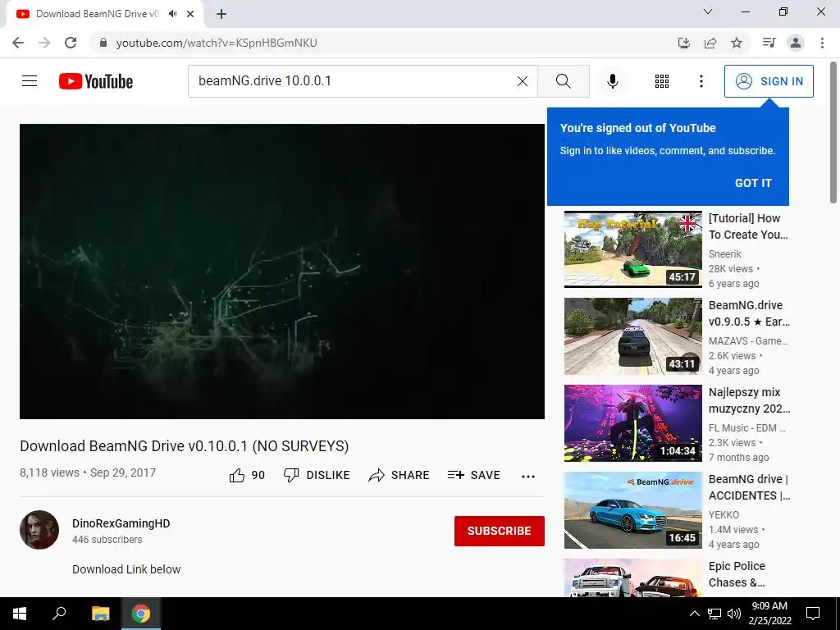The height and width of the screenshot is (630, 840).
Task: Go back with browser back arrow
Action: 18,43
